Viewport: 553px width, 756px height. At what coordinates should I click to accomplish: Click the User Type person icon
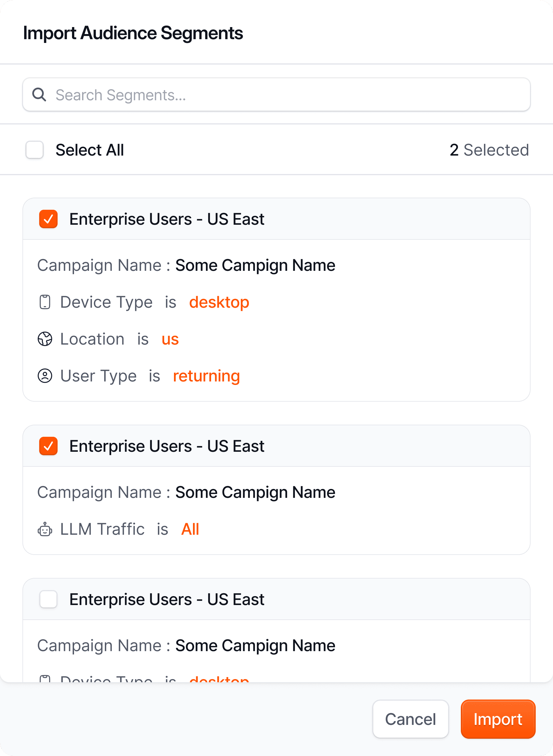pyautogui.click(x=45, y=376)
